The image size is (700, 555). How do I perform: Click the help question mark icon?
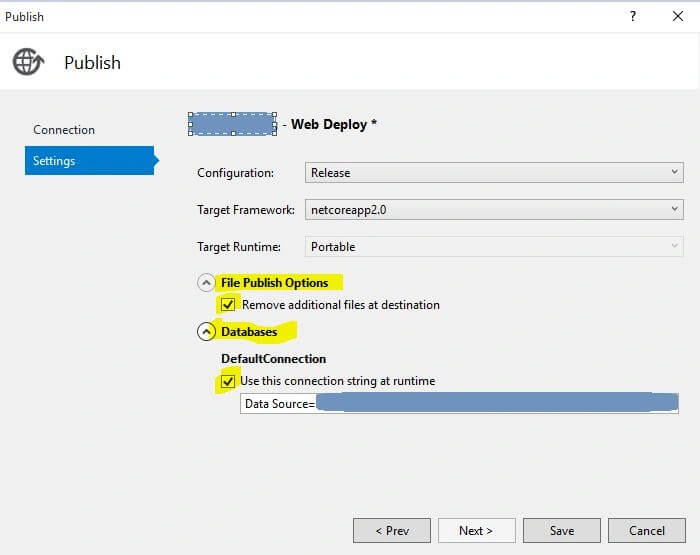coord(633,17)
